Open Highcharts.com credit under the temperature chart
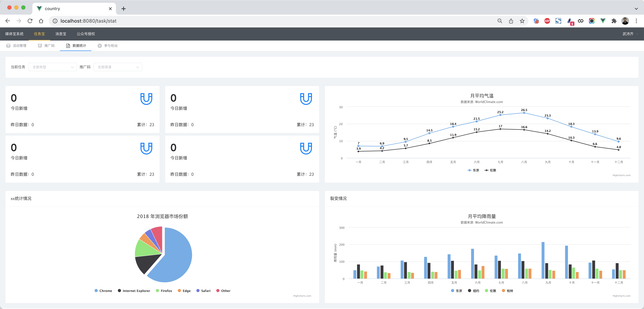Image resolution: width=644 pixels, height=309 pixels. 621,176
